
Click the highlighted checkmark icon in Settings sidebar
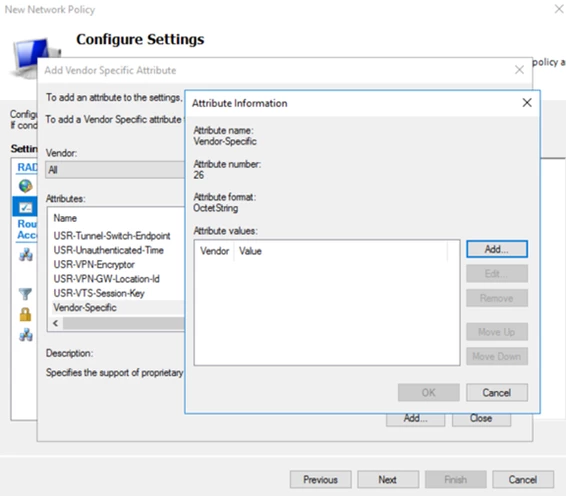point(25,208)
